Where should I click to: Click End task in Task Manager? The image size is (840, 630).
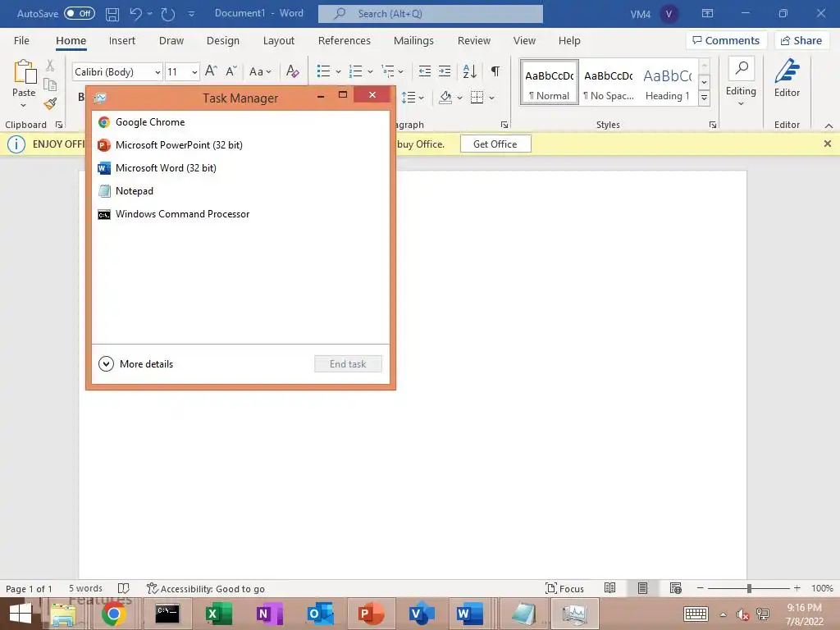coord(348,364)
